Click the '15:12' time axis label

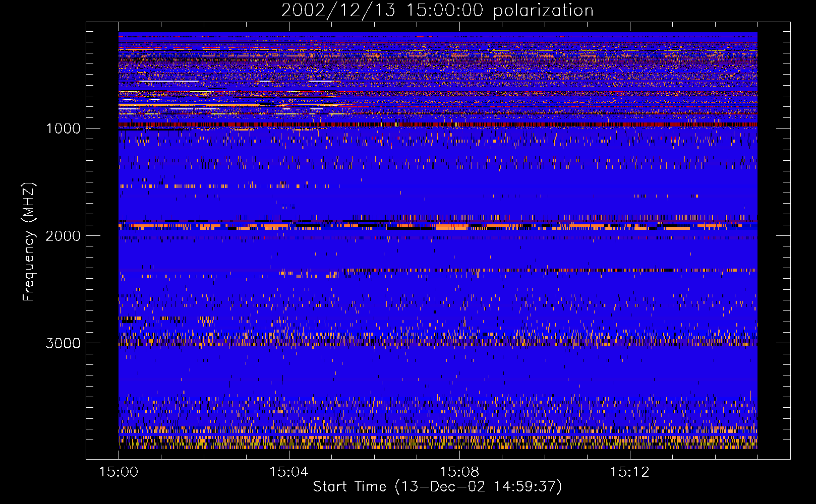(629, 472)
